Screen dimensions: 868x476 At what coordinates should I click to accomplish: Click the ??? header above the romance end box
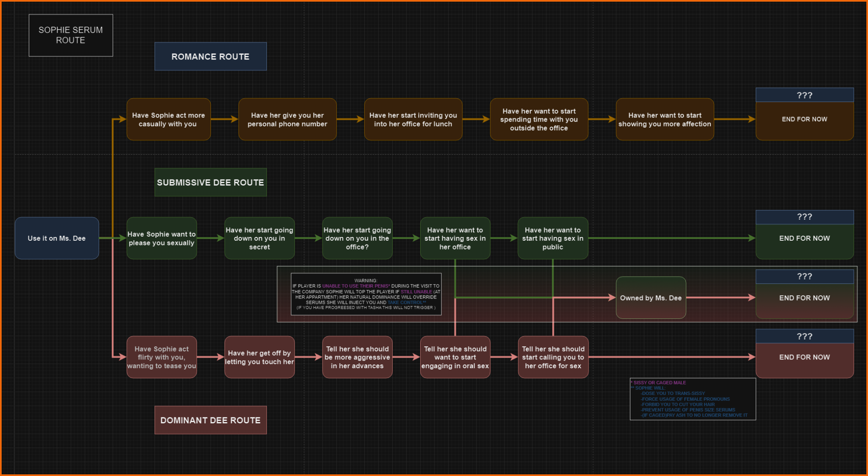[x=804, y=95]
